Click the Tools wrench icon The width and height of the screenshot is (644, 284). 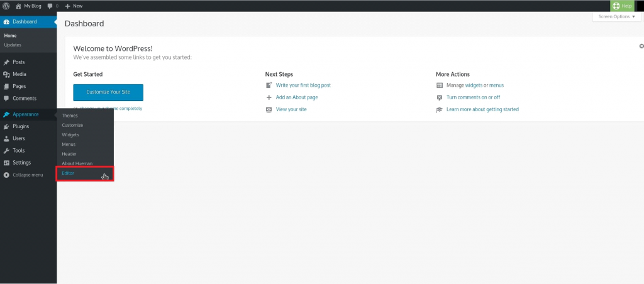(6, 151)
